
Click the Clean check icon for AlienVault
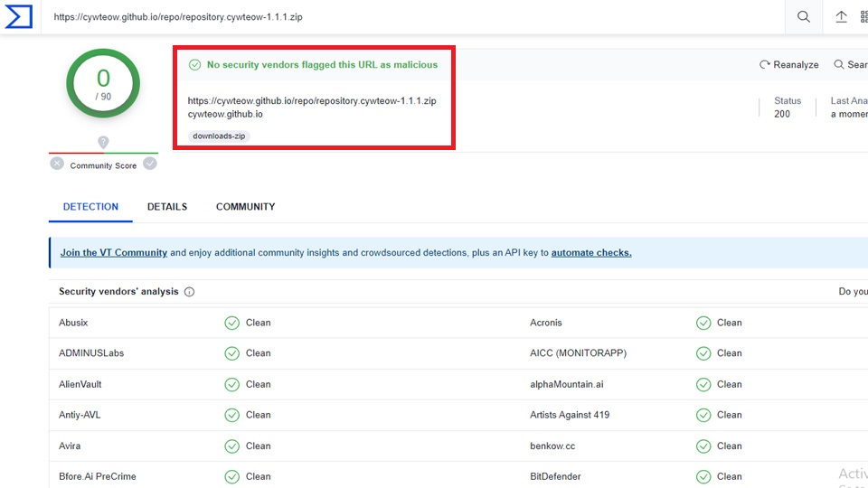click(x=232, y=385)
